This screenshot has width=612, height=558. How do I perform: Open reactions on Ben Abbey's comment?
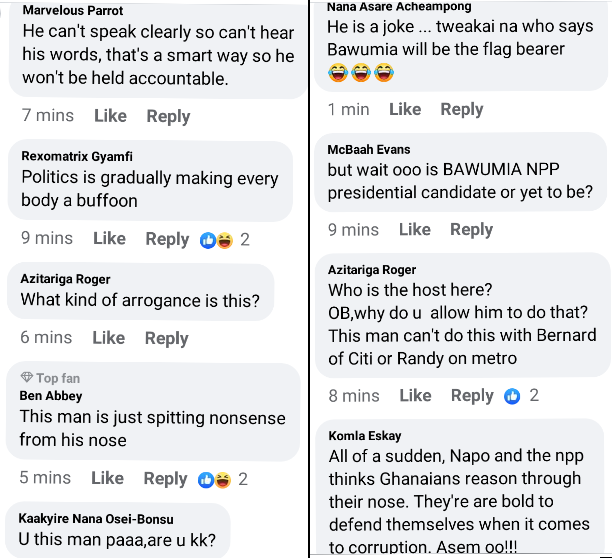click(x=222, y=480)
